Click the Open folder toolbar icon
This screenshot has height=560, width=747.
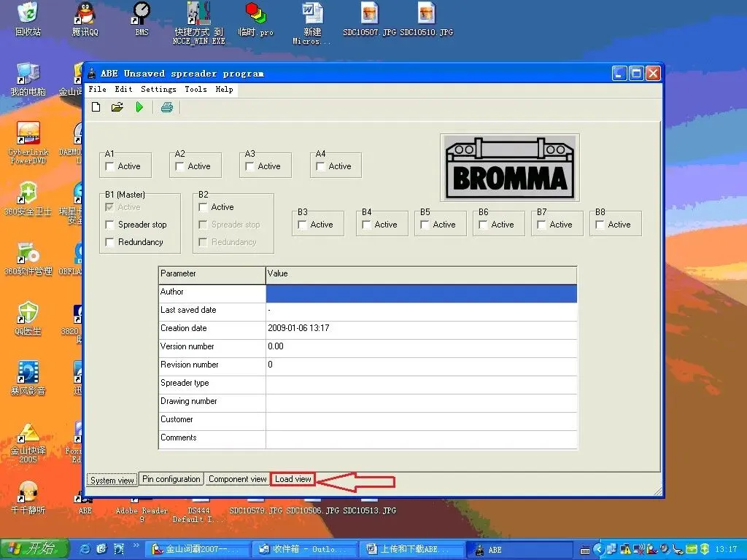coord(117,107)
